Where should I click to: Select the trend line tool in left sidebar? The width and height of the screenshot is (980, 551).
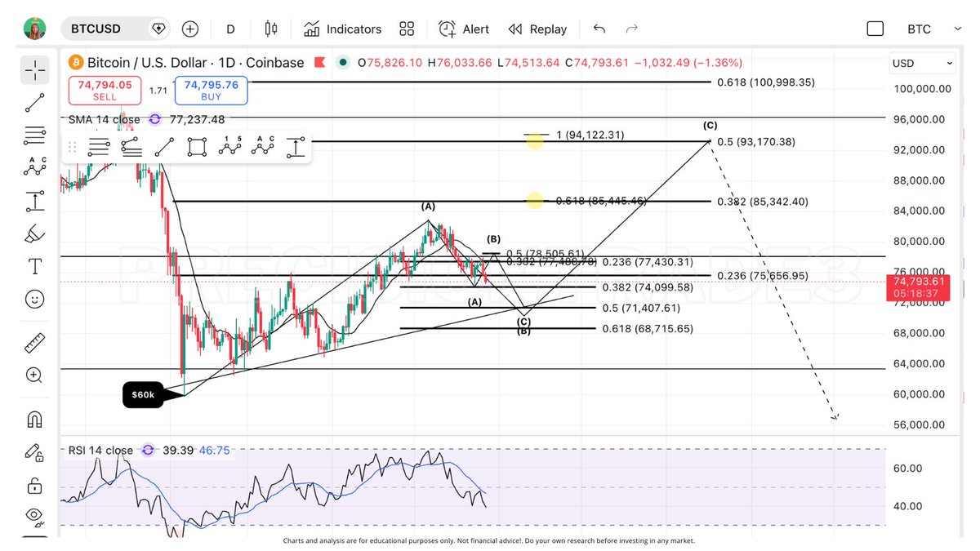point(34,103)
